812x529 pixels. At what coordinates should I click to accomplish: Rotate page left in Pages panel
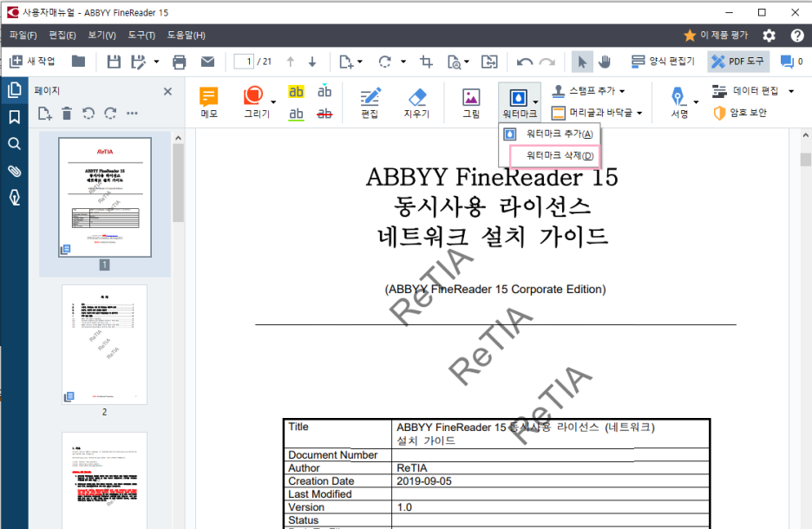pyautogui.click(x=88, y=114)
